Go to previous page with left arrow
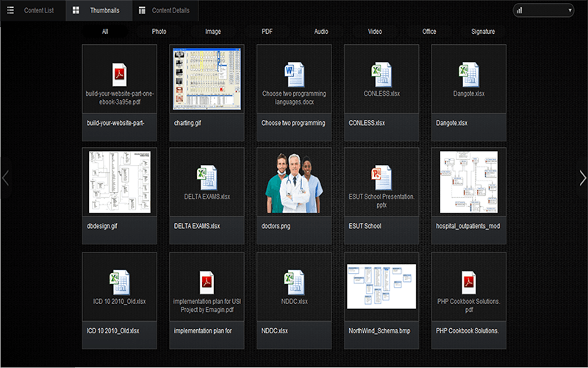588x368 pixels. 5,178
